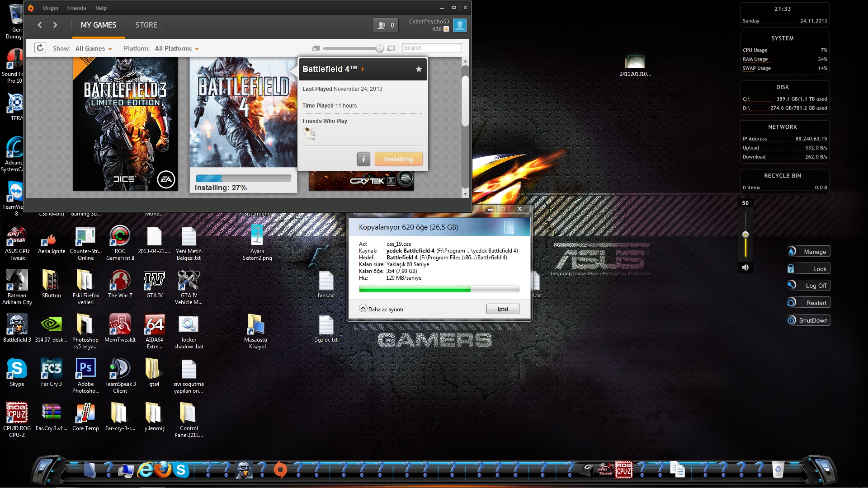Click the Origin search field
Image resolution: width=868 pixels, height=488 pixels.
pos(432,48)
